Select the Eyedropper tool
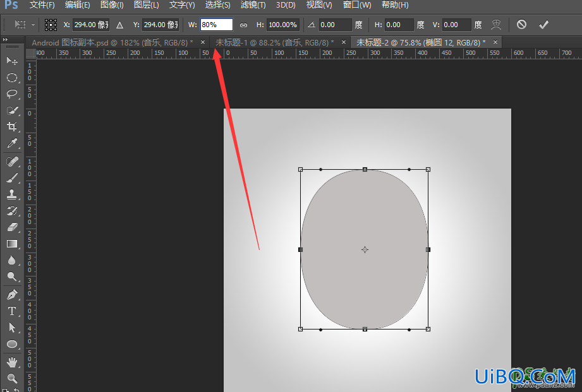Image resolution: width=582 pixels, height=392 pixels. coord(12,143)
